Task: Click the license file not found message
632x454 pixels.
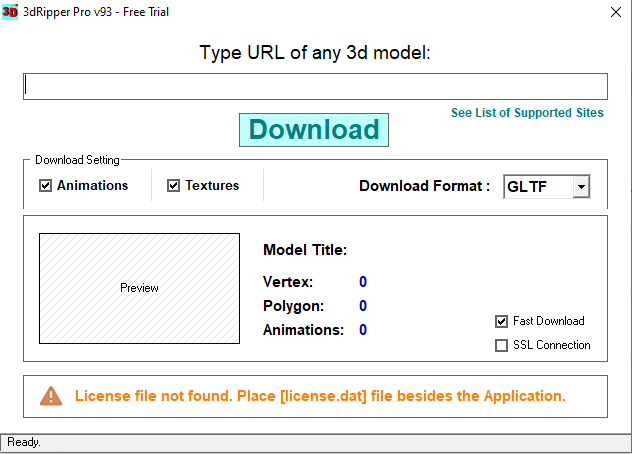Action: tap(320, 396)
